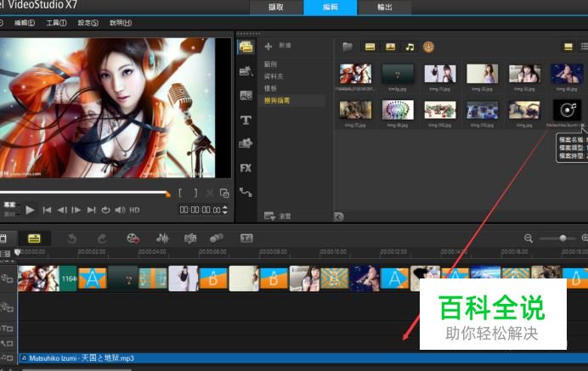Open the 說明(H) menu

click(x=121, y=23)
